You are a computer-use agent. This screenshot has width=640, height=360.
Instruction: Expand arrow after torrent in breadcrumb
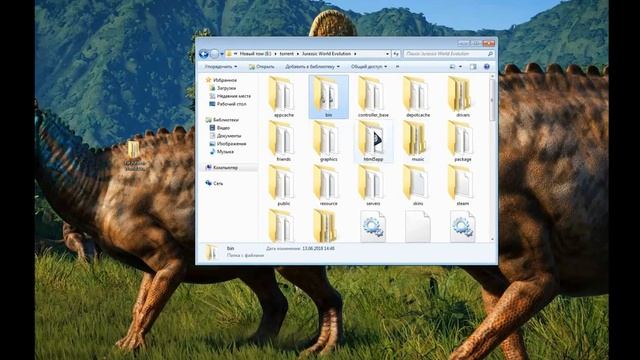point(298,54)
